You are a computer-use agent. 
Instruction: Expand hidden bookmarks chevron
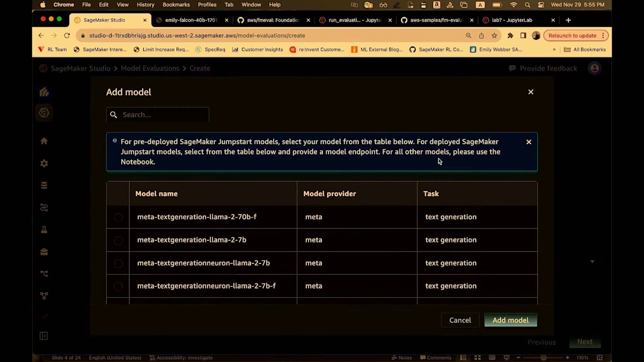click(x=554, y=49)
